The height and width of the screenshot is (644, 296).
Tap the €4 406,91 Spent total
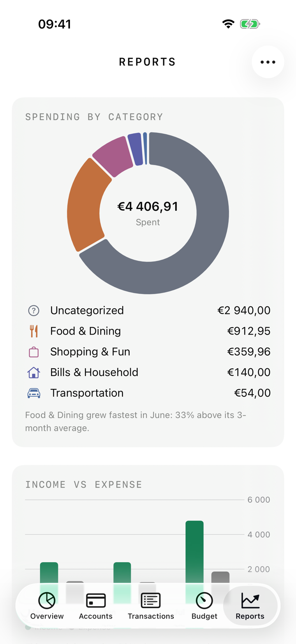148,212
